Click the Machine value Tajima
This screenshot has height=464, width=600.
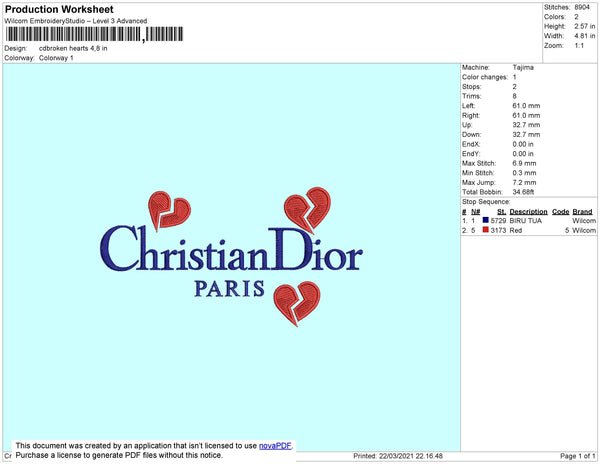click(523, 67)
